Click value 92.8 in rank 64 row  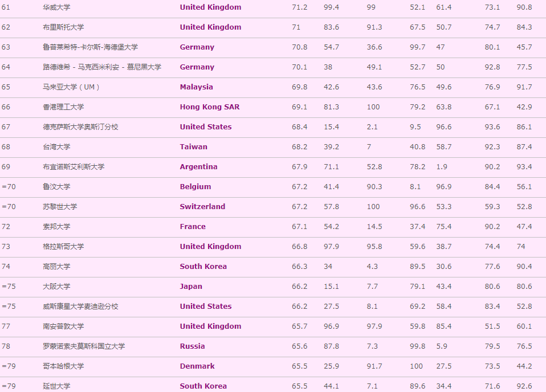[492, 67]
